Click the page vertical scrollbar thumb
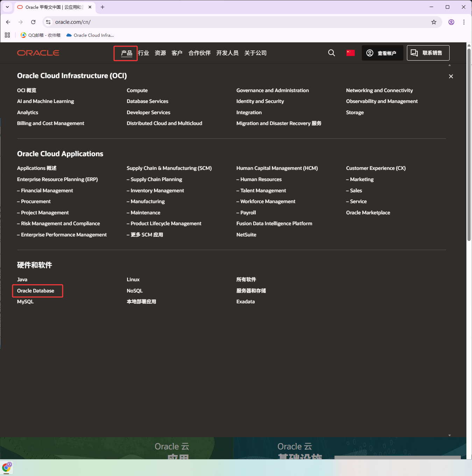The width and height of the screenshot is (472, 476). coord(469,145)
